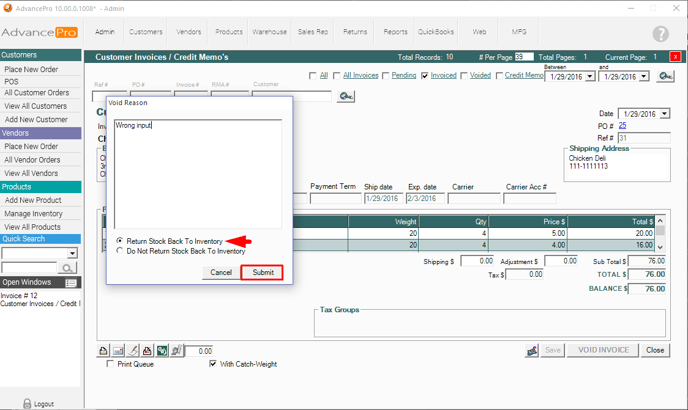Select Return Stock Back To Inventory option
688x410 pixels.
(120, 242)
